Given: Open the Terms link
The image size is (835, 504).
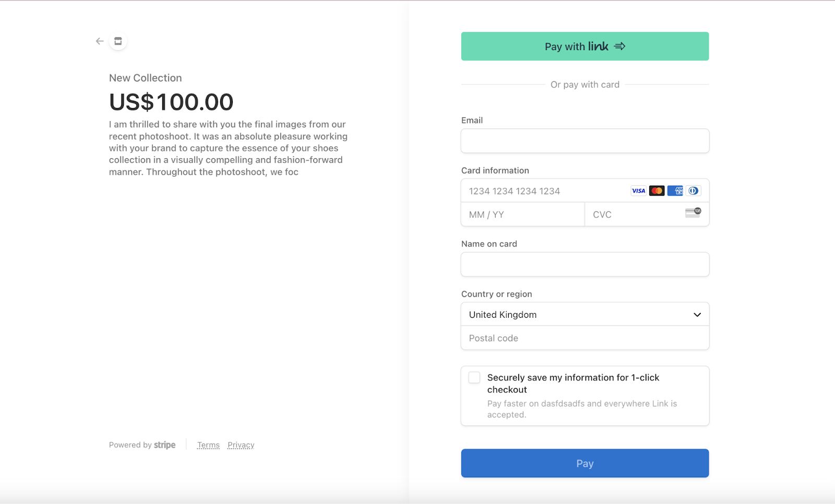Looking at the screenshot, I should click(208, 445).
